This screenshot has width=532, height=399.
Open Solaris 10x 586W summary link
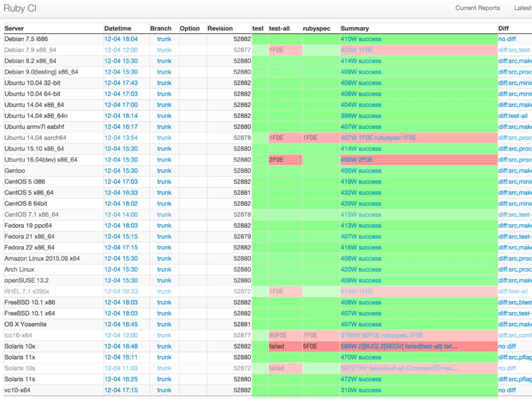[399, 346]
